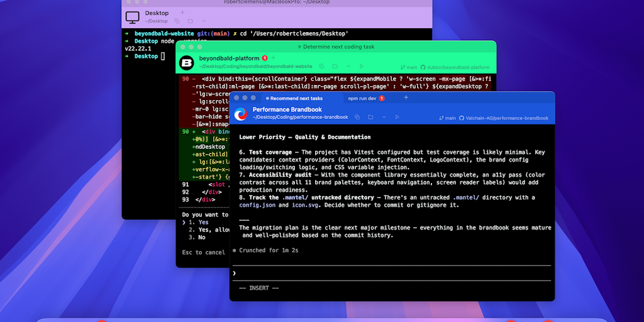The width and height of the screenshot is (644, 322).
Task: Choose option 2. Yes, allow in beyondbald-platform
Action: click(208, 230)
